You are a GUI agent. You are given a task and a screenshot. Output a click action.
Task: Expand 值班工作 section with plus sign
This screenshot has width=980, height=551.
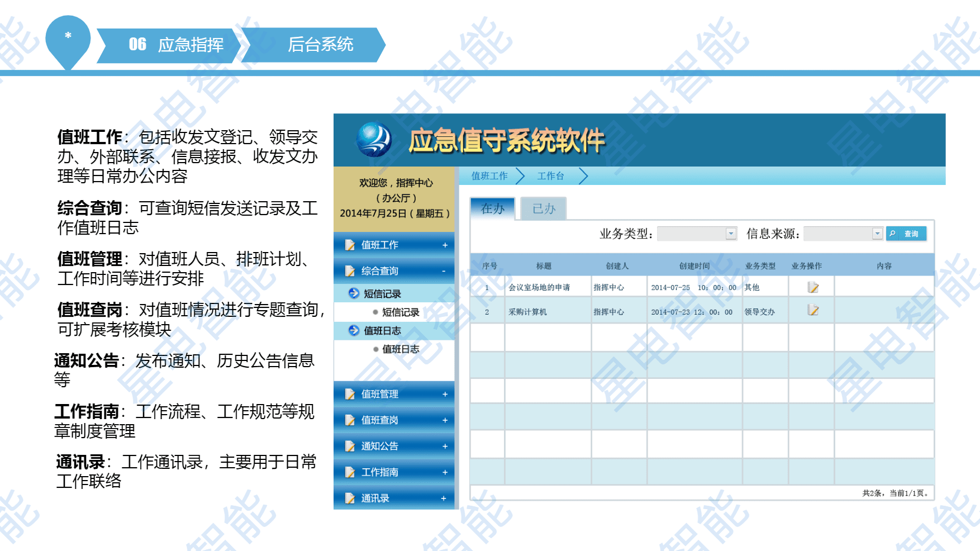tap(445, 245)
